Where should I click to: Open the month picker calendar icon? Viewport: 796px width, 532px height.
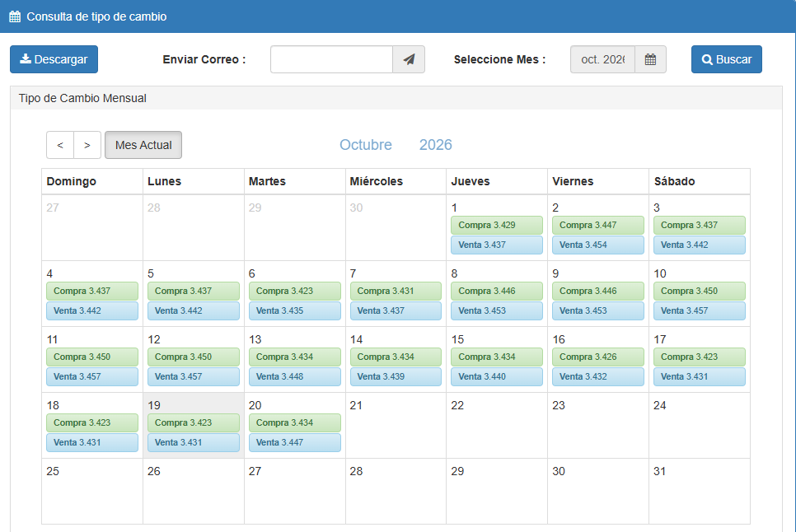point(650,59)
